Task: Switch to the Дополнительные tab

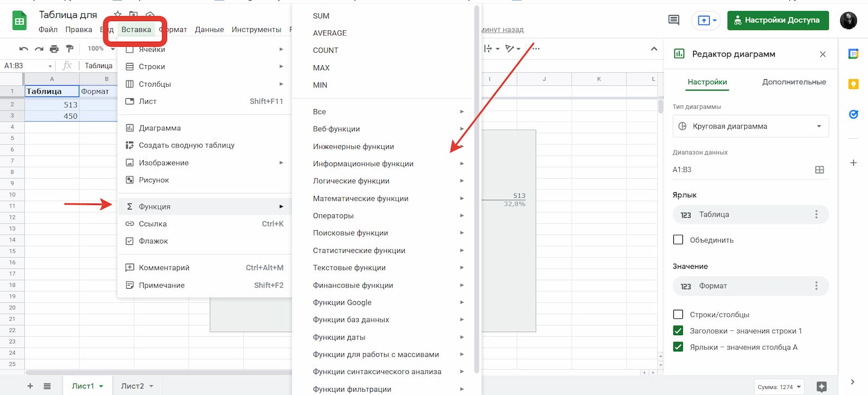Action: pos(794,82)
